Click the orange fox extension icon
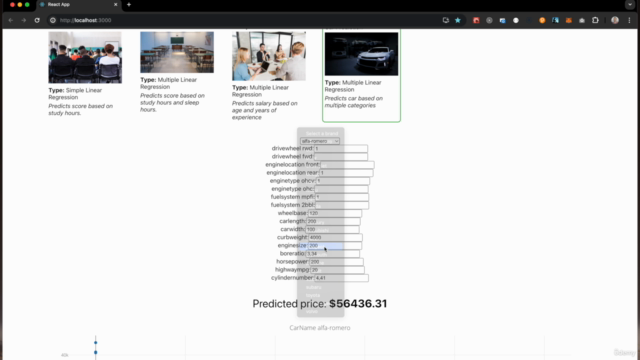Image resolution: width=640 pixels, height=360 pixels. coord(569,20)
